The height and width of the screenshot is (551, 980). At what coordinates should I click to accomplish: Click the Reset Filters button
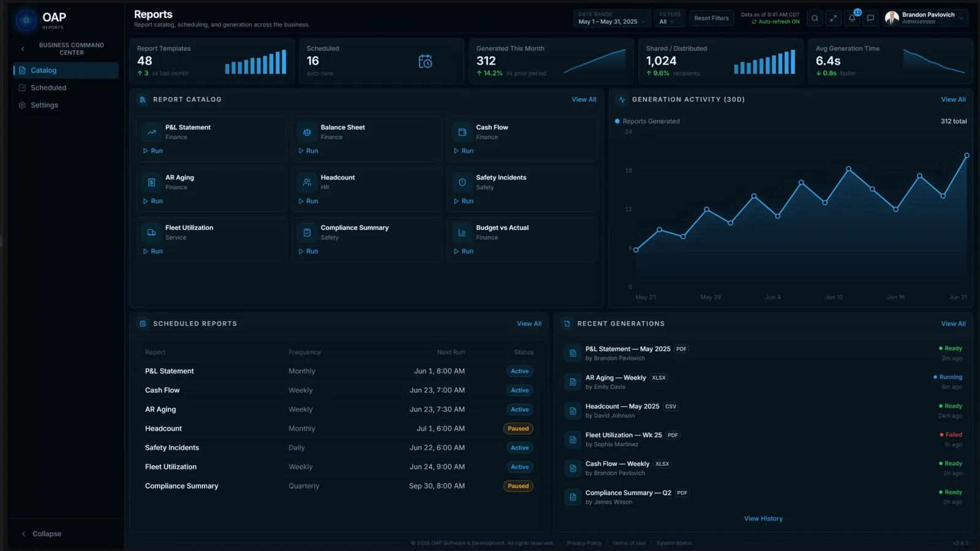point(711,18)
